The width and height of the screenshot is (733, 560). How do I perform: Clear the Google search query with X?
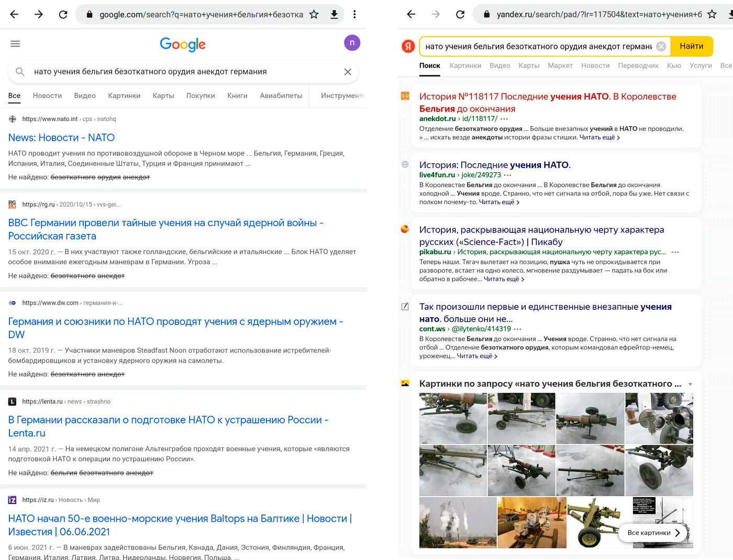pos(348,72)
